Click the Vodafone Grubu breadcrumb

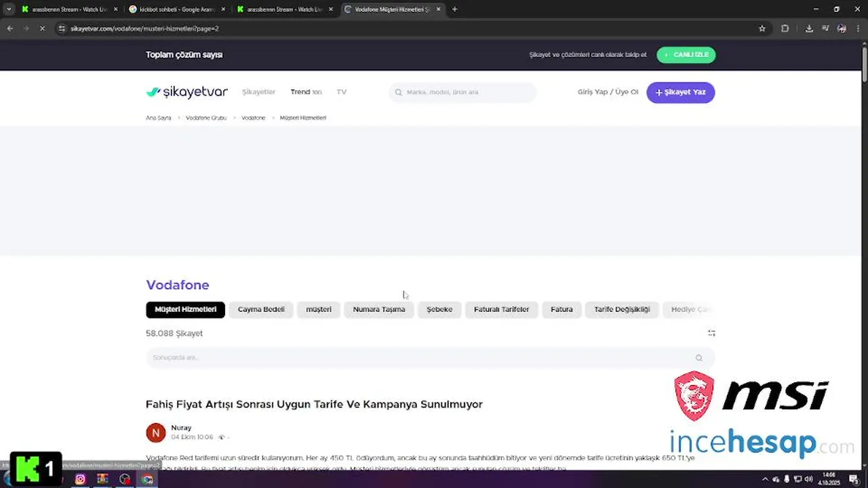coord(206,118)
